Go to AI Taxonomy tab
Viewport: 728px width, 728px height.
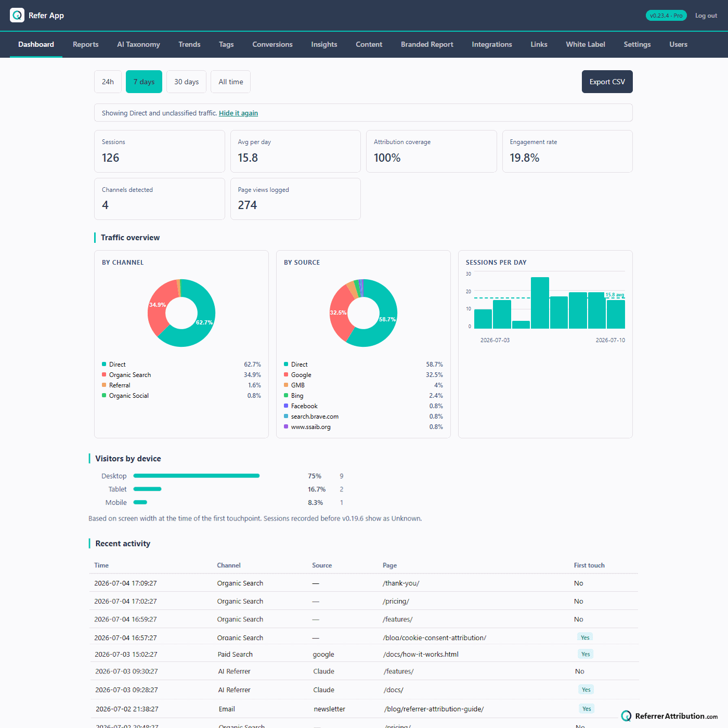click(138, 44)
